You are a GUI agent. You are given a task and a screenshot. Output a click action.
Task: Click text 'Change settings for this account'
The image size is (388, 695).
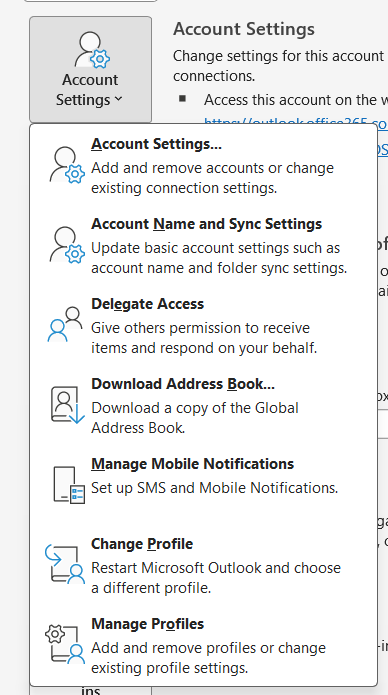pos(278,56)
